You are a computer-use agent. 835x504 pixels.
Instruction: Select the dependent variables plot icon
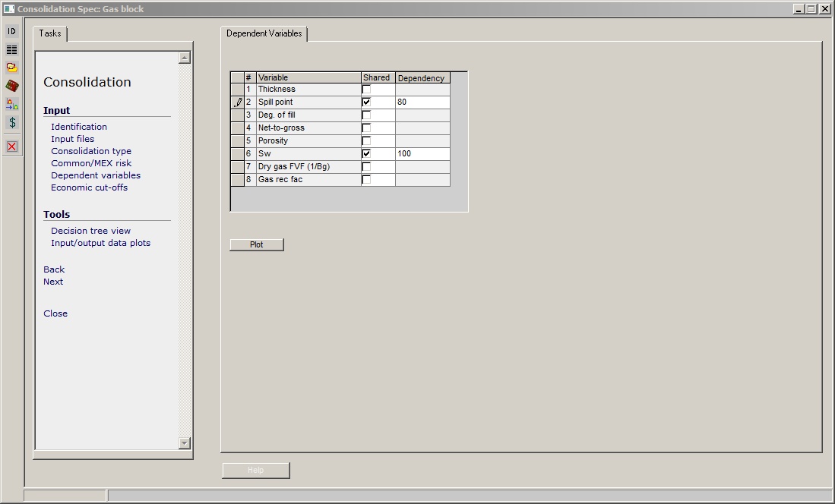(11, 104)
